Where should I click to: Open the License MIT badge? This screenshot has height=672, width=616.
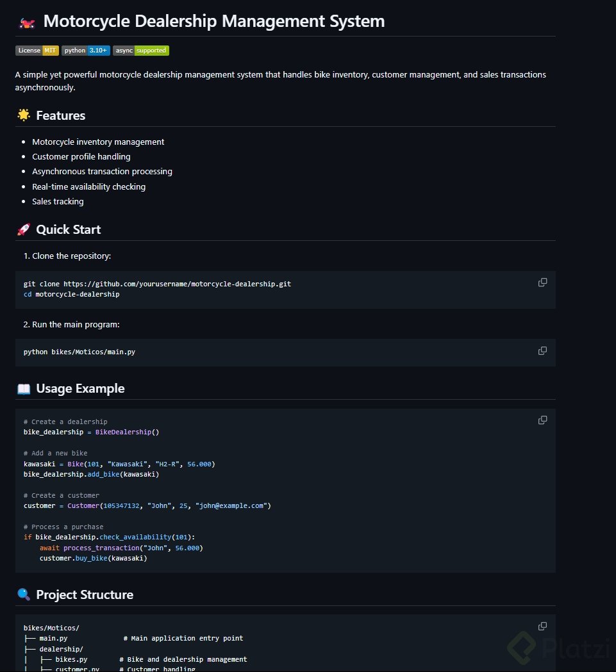tap(37, 51)
